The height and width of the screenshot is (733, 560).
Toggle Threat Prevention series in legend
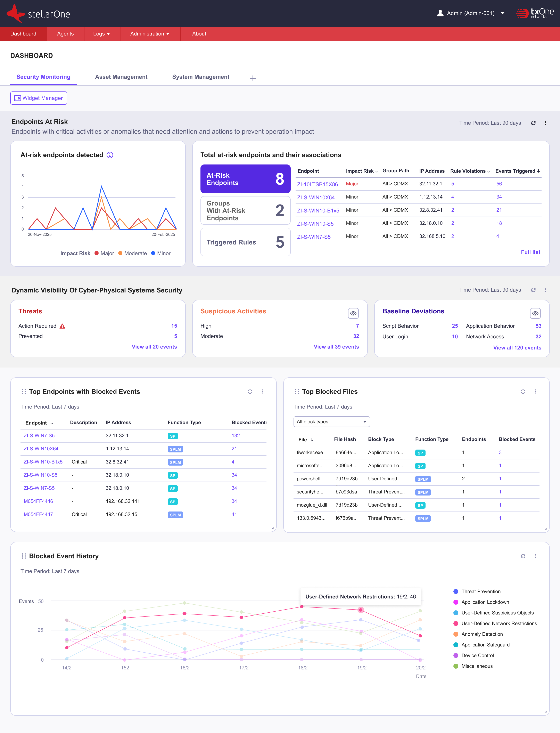tap(481, 591)
